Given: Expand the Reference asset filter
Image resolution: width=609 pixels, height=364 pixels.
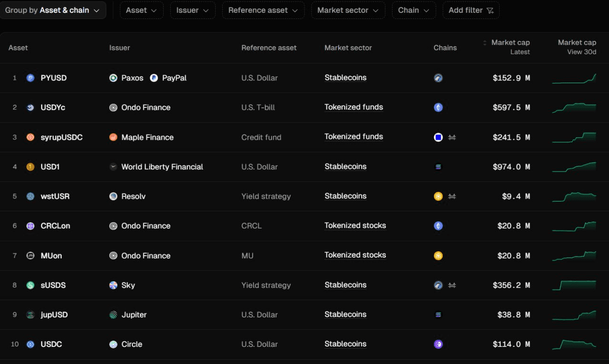Looking at the screenshot, I should point(263,10).
